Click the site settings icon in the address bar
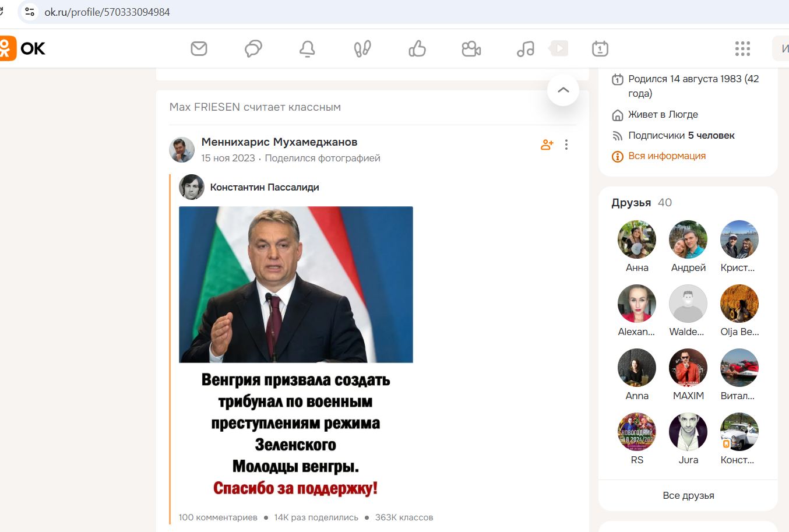The image size is (789, 532). (x=29, y=12)
